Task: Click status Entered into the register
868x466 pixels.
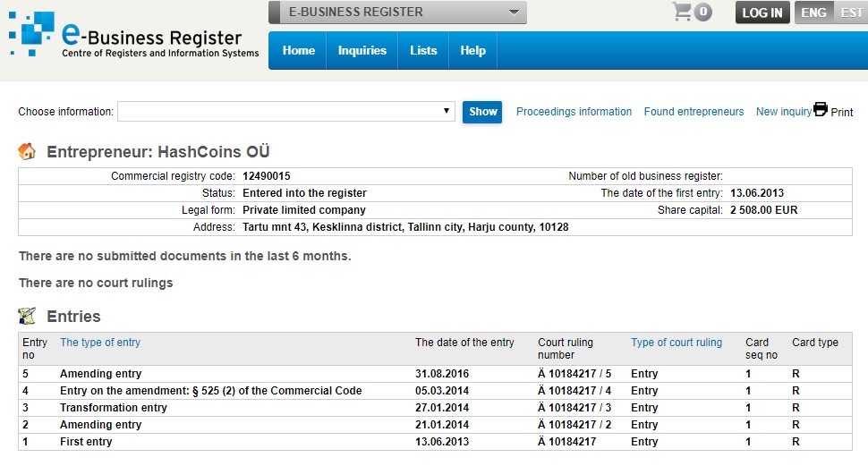Action: click(304, 192)
